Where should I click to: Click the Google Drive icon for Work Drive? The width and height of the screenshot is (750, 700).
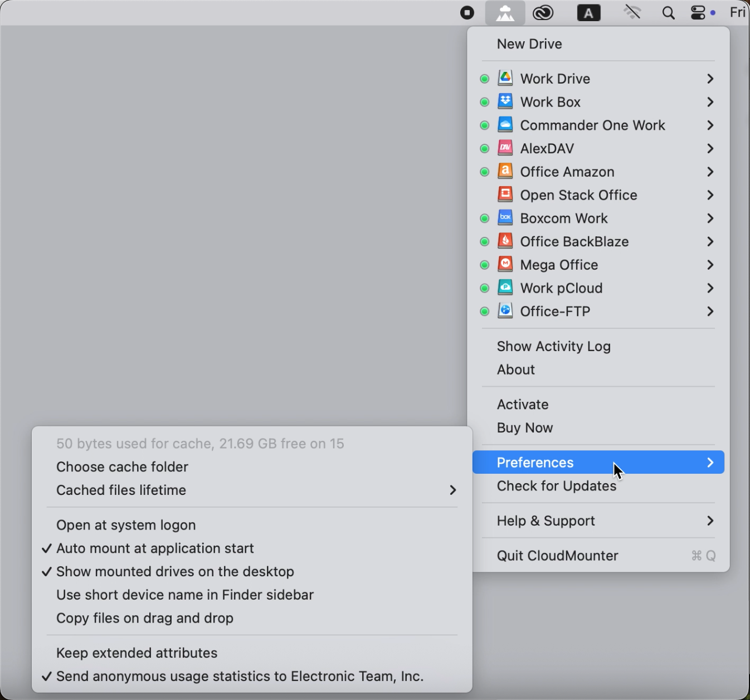coord(505,78)
